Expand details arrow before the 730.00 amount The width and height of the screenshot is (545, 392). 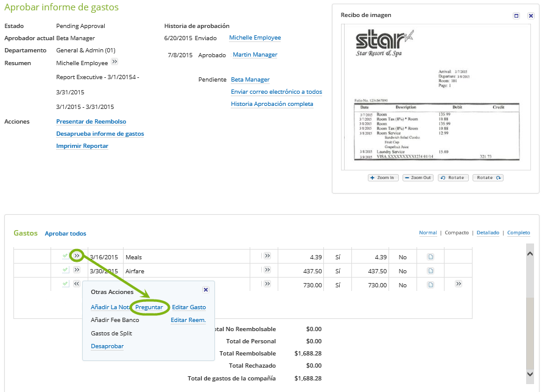click(267, 284)
